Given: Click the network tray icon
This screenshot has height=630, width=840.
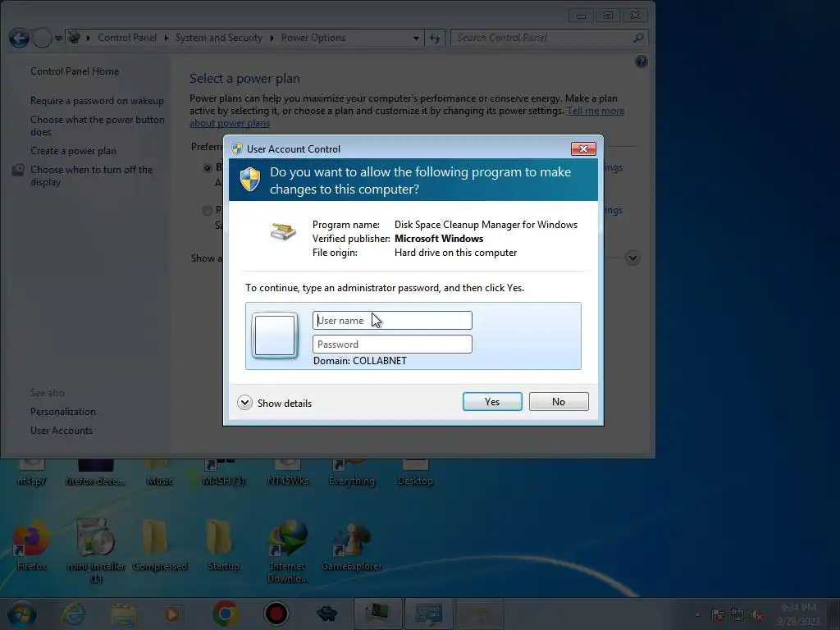Looking at the screenshot, I should pos(737,615).
